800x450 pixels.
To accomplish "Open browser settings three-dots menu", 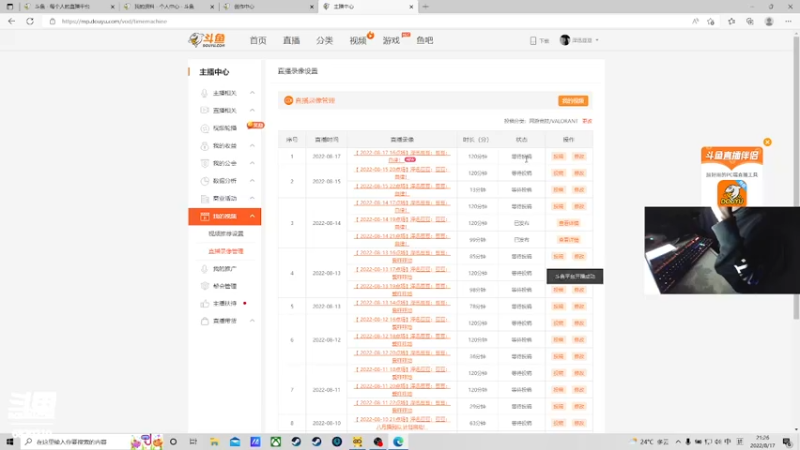I will [788, 21].
